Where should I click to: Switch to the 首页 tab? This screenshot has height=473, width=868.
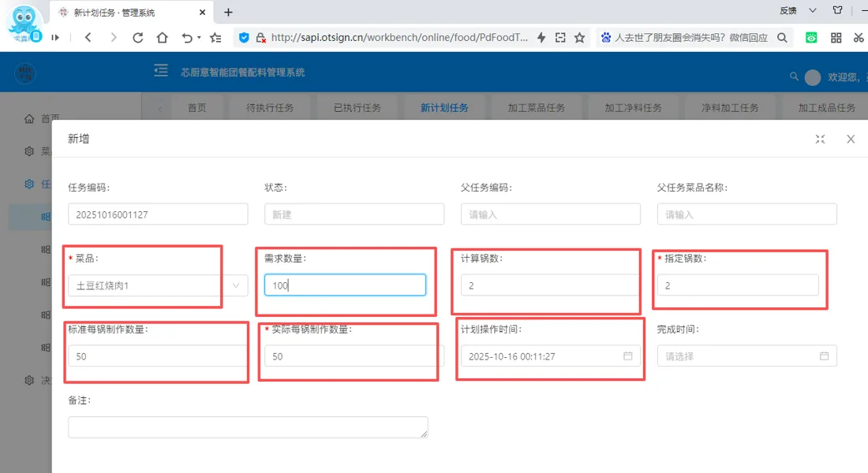[197, 107]
